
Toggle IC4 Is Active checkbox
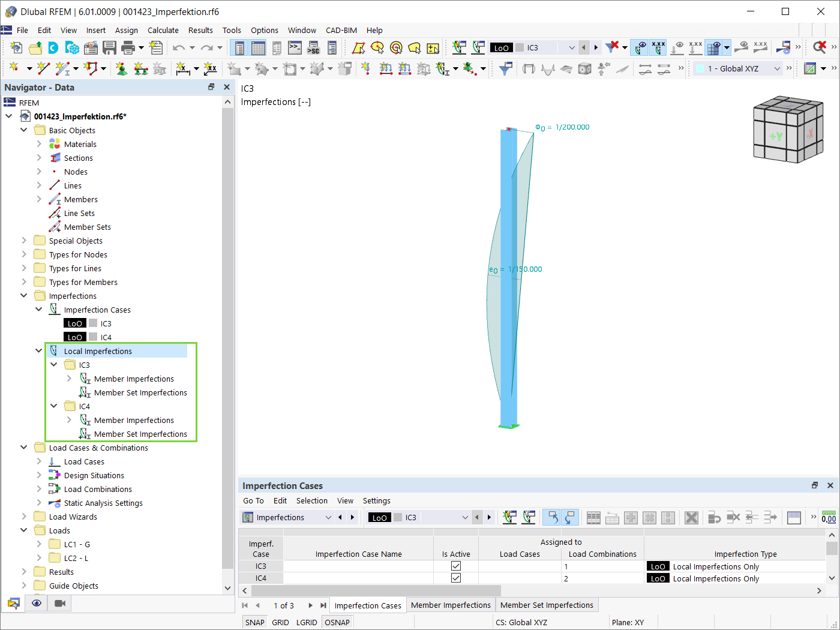tap(456, 578)
